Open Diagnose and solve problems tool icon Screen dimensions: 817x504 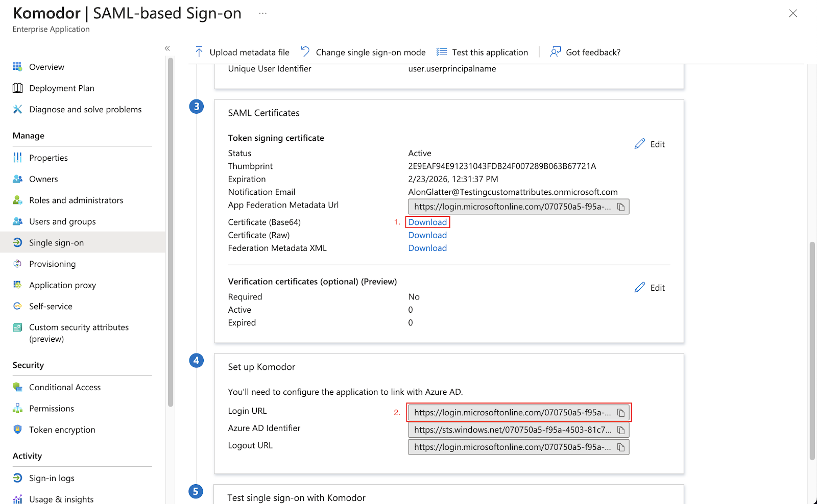point(17,109)
